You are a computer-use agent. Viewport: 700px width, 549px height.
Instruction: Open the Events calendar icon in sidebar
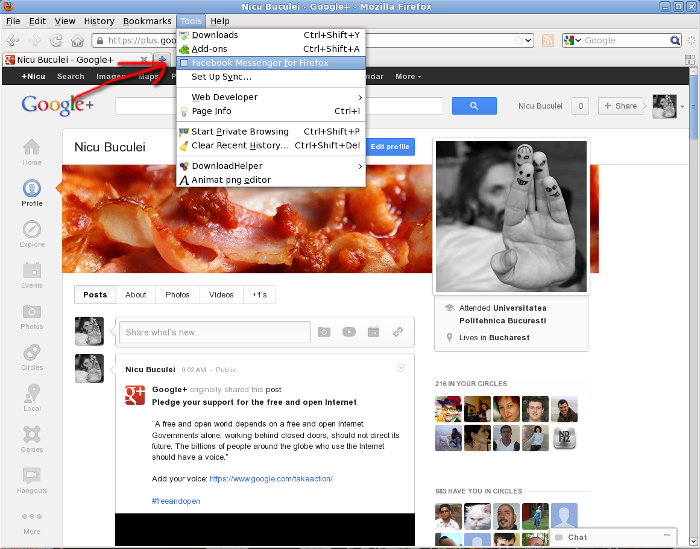pos(32,270)
